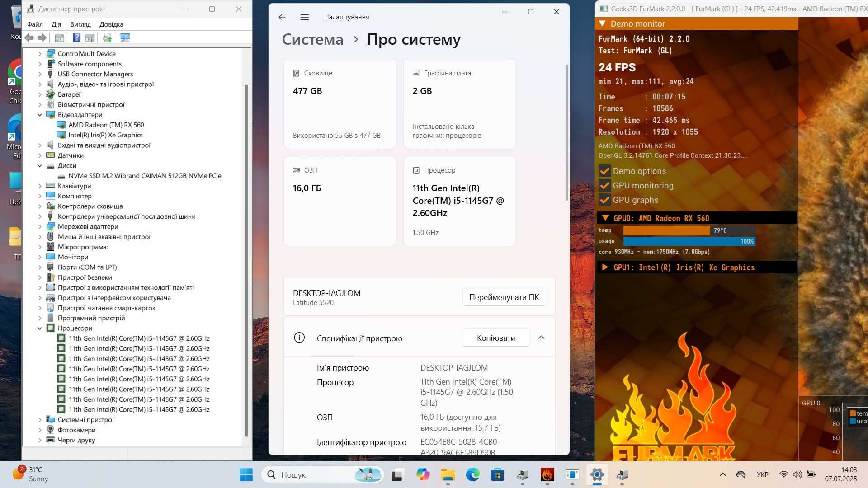Viewport: 868px width, 488px height.
Task: Expand GPU1 Intel Iris Xe Graphics section
Action: tap(605, 267)
